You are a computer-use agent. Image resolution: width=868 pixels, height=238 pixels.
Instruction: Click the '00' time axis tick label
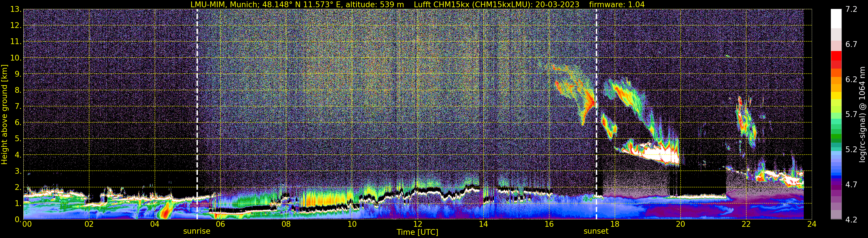pyautogui.click(x=27, y=224)
